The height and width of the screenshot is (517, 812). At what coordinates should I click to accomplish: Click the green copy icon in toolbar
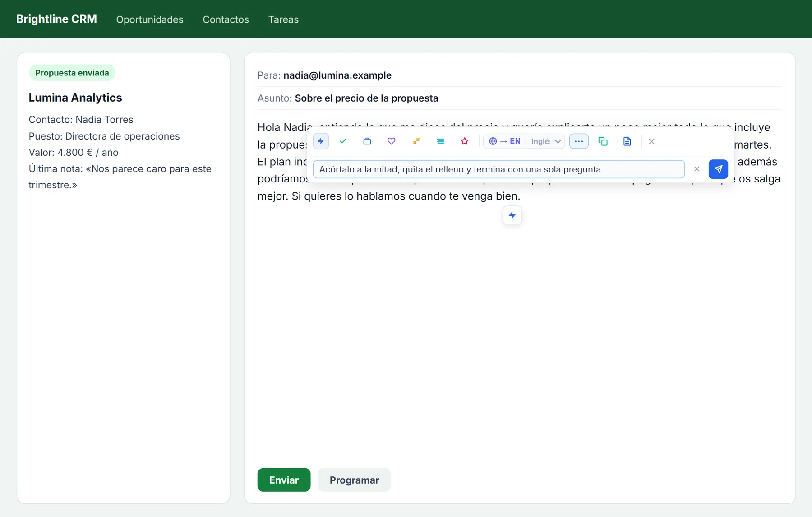coord(603,141)
